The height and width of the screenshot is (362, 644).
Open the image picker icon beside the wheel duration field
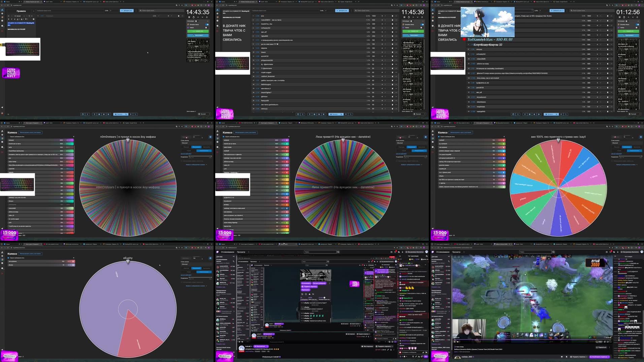211,137
